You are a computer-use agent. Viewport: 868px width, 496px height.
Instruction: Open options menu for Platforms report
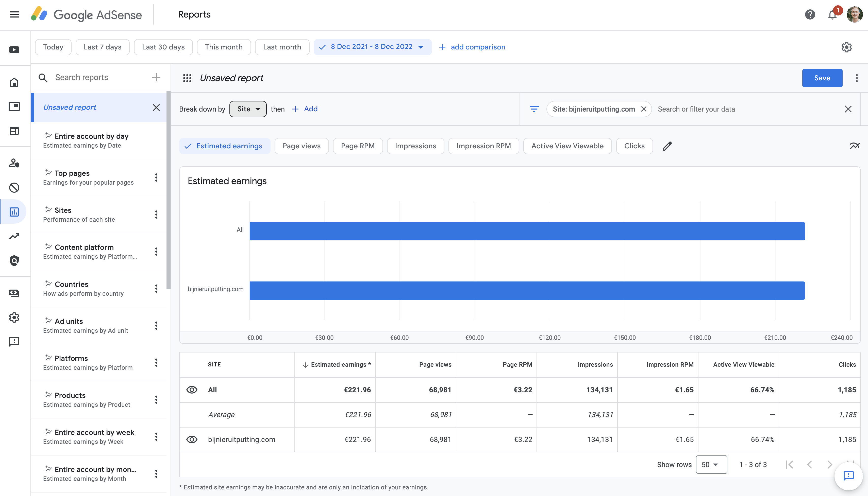(156, 363)
